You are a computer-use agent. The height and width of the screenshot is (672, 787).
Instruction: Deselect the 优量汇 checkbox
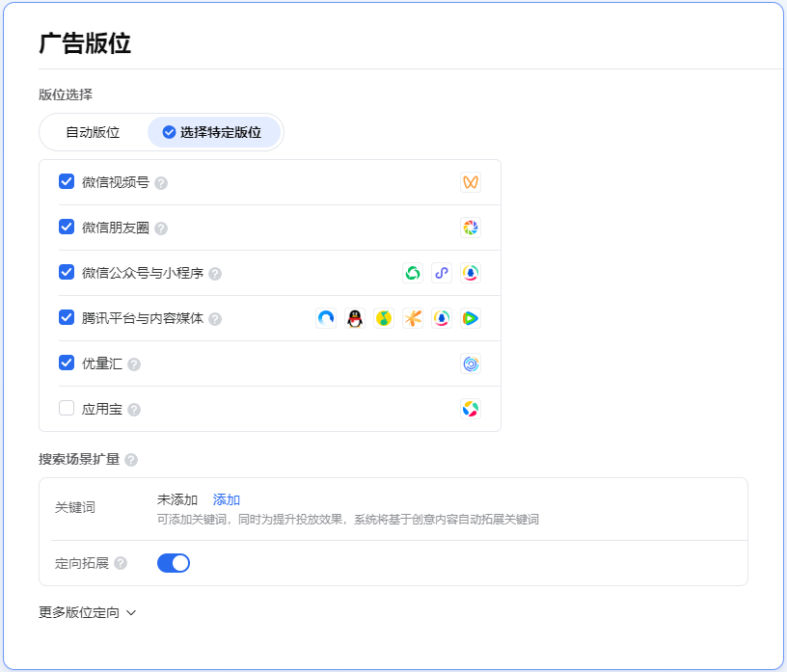(x=67, y=363)
